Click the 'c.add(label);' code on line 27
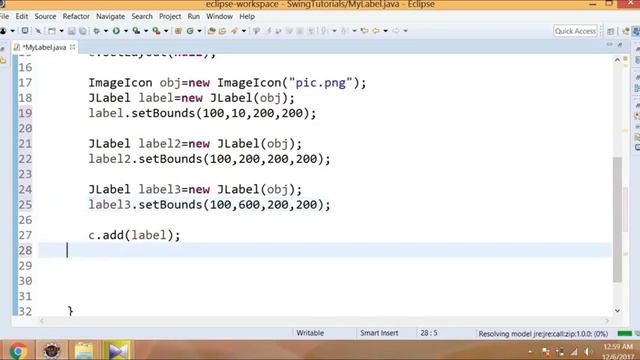Viewport: 640px width, 360px height. pyautogui.click(x=134, y=235)
